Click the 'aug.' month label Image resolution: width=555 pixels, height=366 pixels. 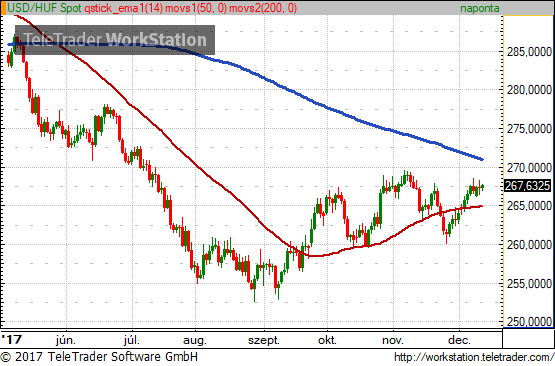[195, 341]
